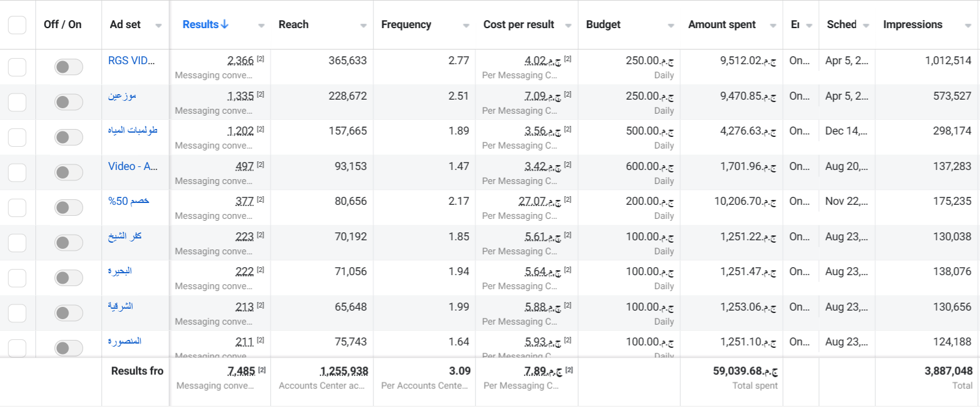The width and height of the screenshot is (980, 409).
Task: Click the Frequency column header
Action: [x=406, y=24]
